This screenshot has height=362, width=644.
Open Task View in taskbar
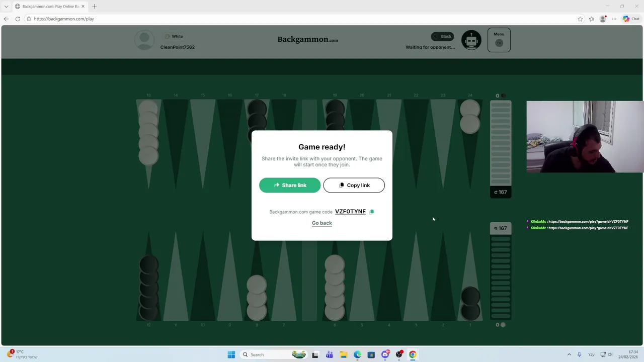pyautogui.click(x=315, y=354)
